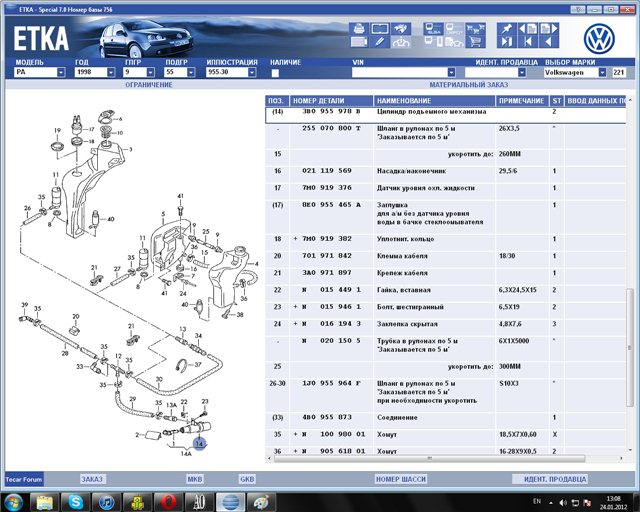
Task: Open the single shopping cart icon
Action: coord(476,42)
